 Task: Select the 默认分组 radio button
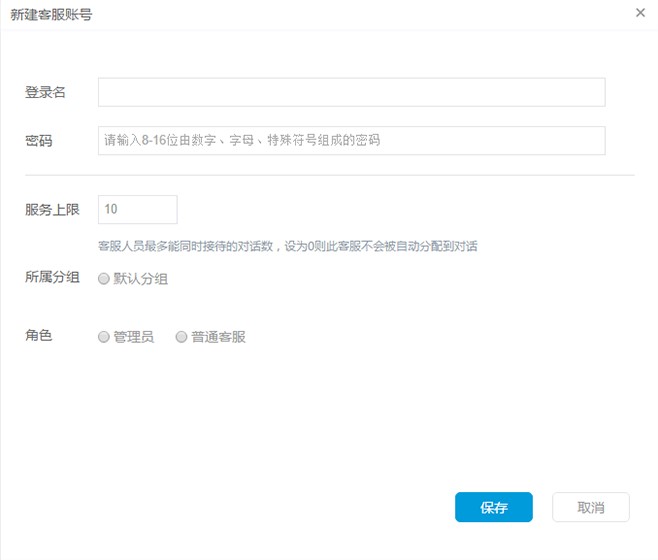pos(103,279)
